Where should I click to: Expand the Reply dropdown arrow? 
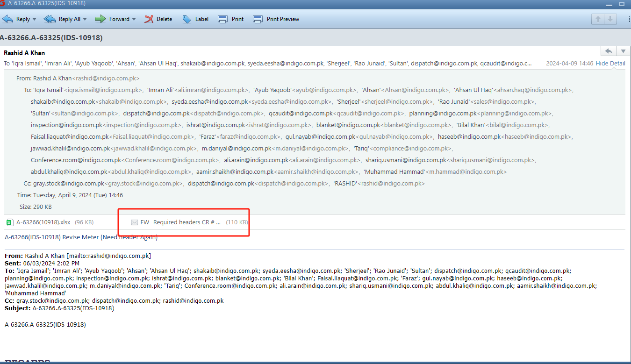point(34,19)
